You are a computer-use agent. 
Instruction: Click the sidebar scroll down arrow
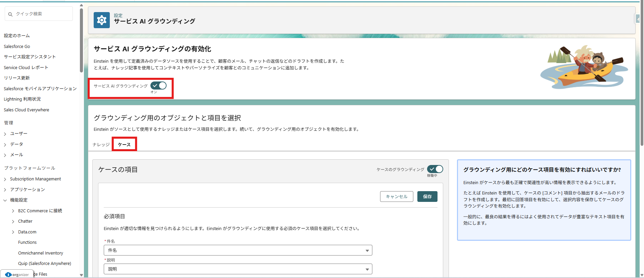81,275
